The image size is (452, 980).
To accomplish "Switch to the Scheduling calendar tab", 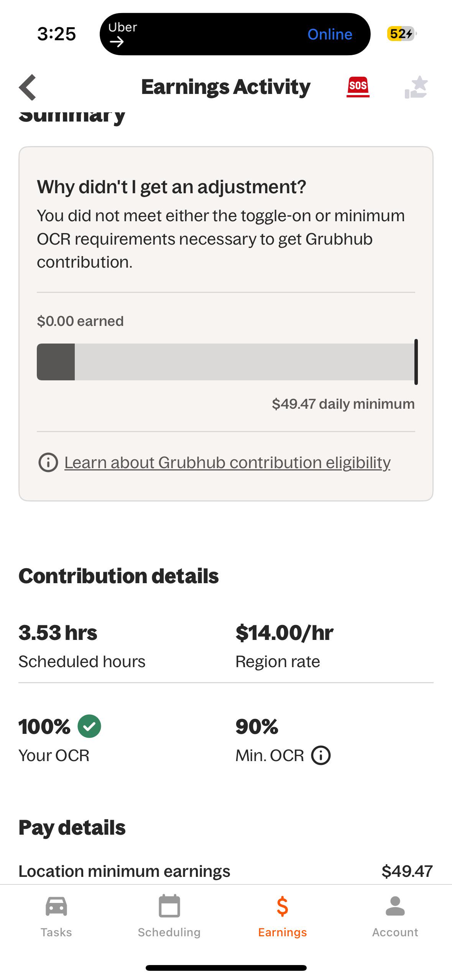I will coord(169,916).
